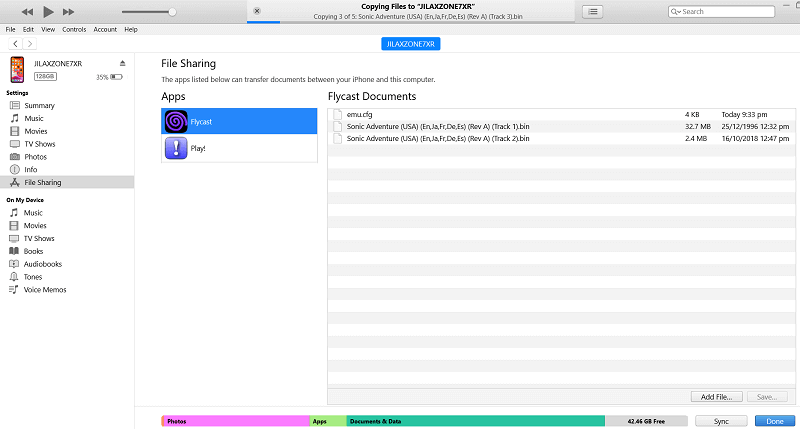Click the fast forward next button
Viewport: 800px width, 429px height.
pyautogui.click(x=68, y=12)
